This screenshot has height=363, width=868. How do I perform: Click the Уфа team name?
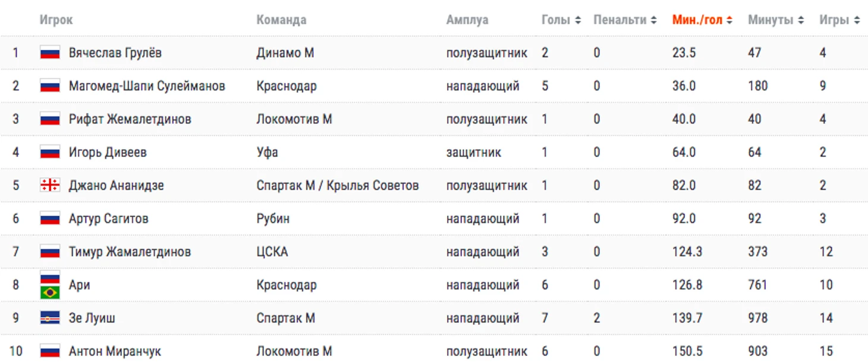point(267,152)
